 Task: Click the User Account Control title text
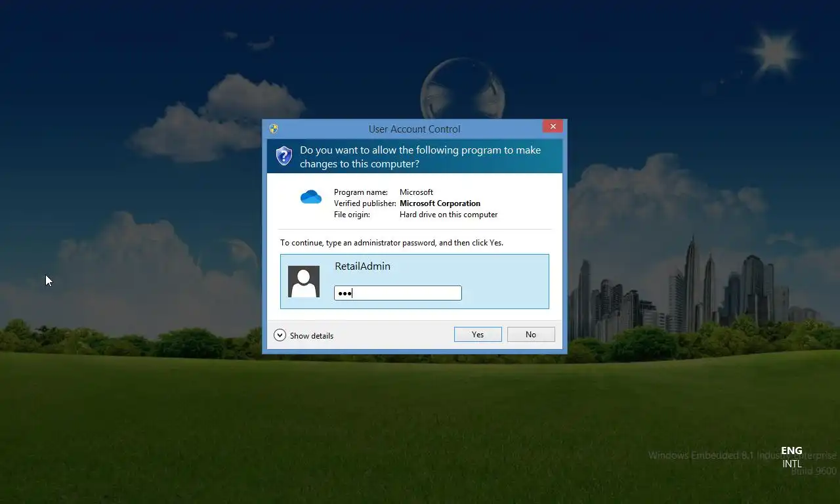415,129
